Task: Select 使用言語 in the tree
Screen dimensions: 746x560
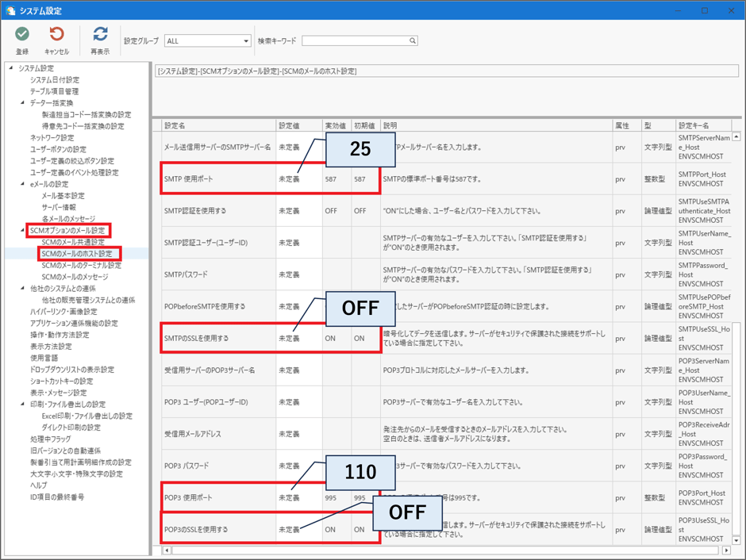Action: click(x=44, y=358)
